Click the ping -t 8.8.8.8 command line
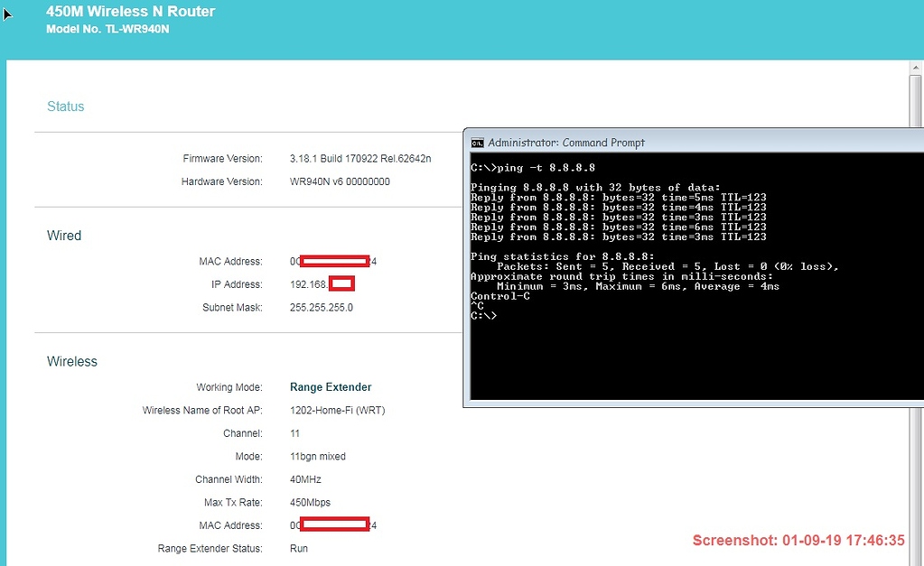This screenshot has height=566, width=924. coord(533,168)
